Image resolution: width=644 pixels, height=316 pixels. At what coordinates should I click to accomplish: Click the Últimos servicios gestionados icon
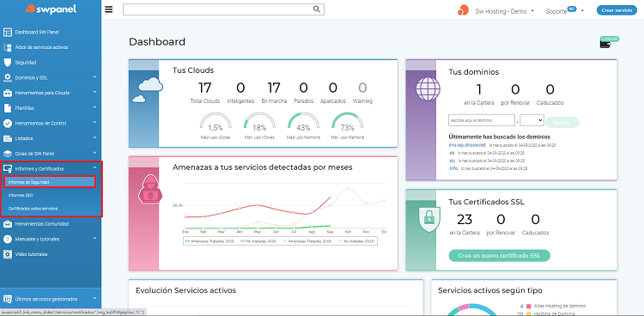7,299
